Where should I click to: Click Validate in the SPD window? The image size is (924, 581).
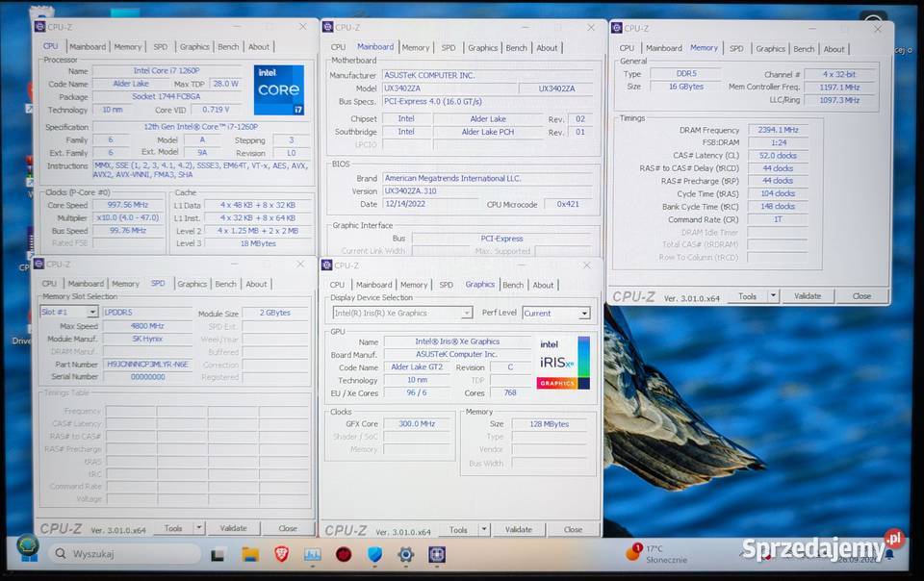coord(233,528)
